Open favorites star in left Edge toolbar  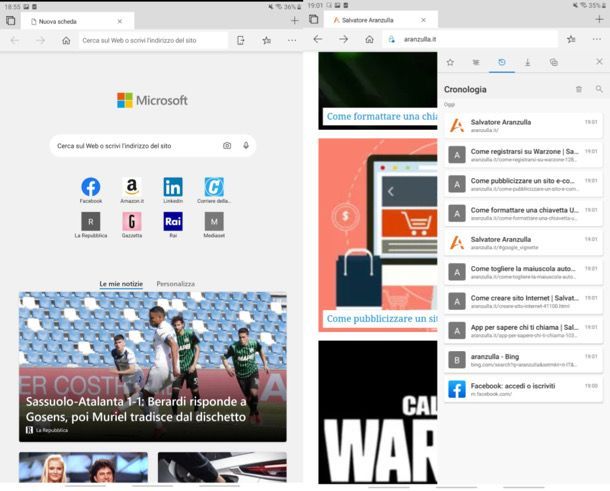point(266,40)
